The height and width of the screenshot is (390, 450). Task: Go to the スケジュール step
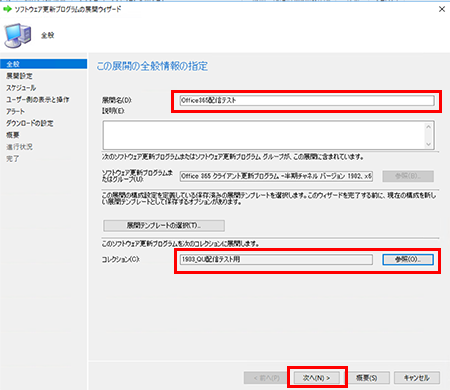point(21,88)
